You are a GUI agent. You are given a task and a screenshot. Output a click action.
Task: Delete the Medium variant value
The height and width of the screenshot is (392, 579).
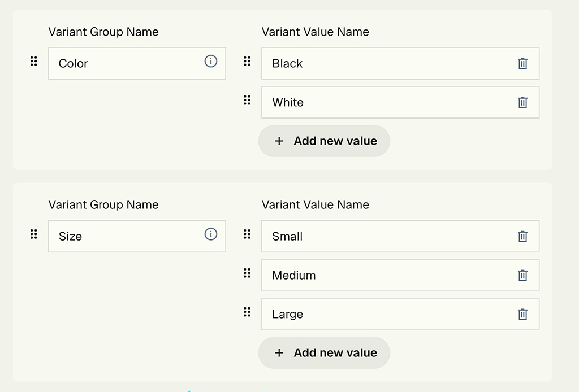click(522, 275)
